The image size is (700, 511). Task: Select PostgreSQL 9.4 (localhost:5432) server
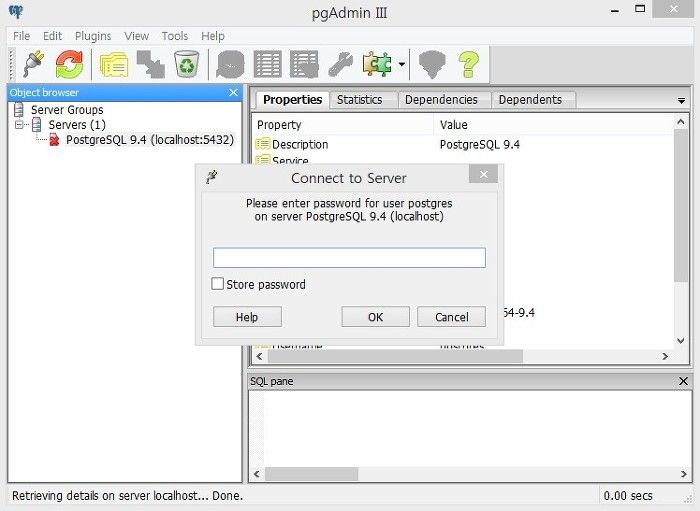pos(150,140)
